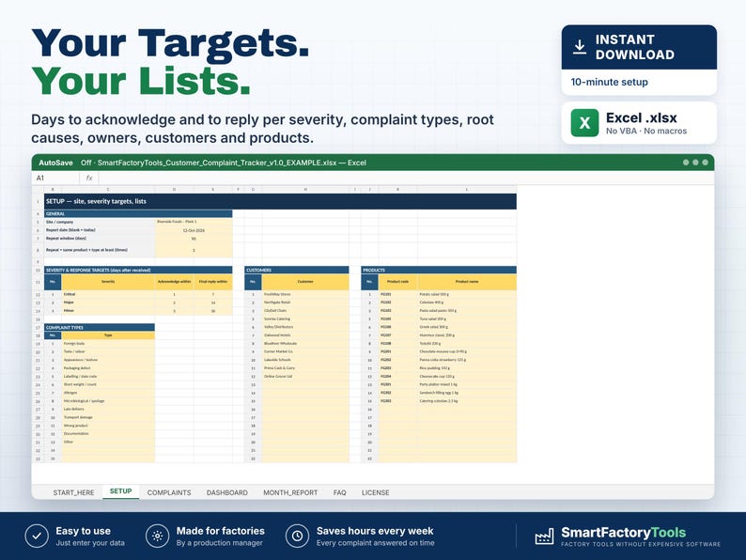Click the 'Packaging defect' complaint type cell
746x560 pixels.
108,368
